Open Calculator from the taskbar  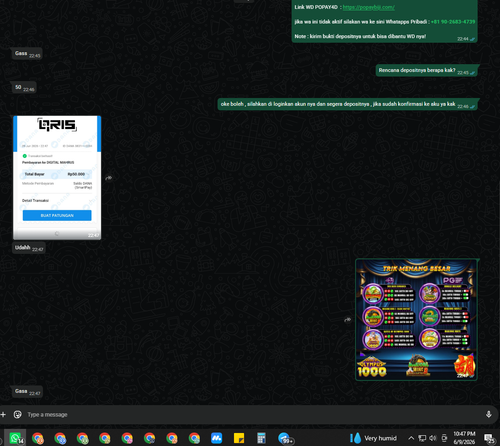pos(261,438)
